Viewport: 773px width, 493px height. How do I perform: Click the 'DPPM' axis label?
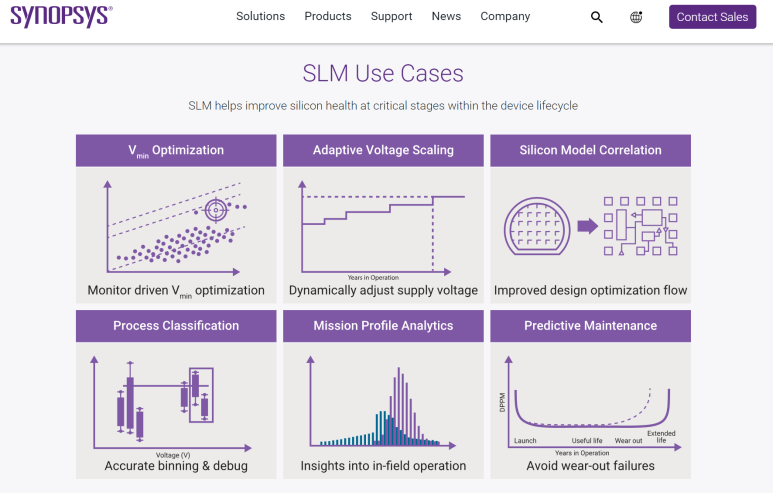click(x=502, y=402)
